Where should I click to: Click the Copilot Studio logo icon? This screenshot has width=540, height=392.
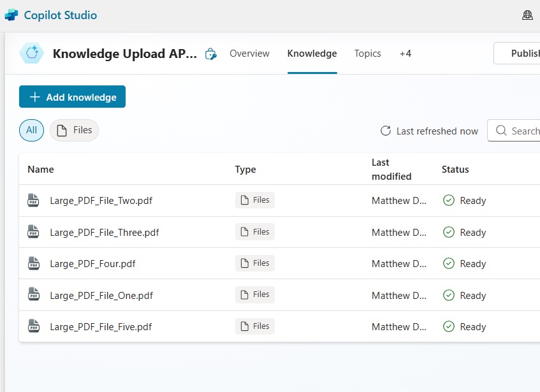pyautogui.click(x=11, y=15)
